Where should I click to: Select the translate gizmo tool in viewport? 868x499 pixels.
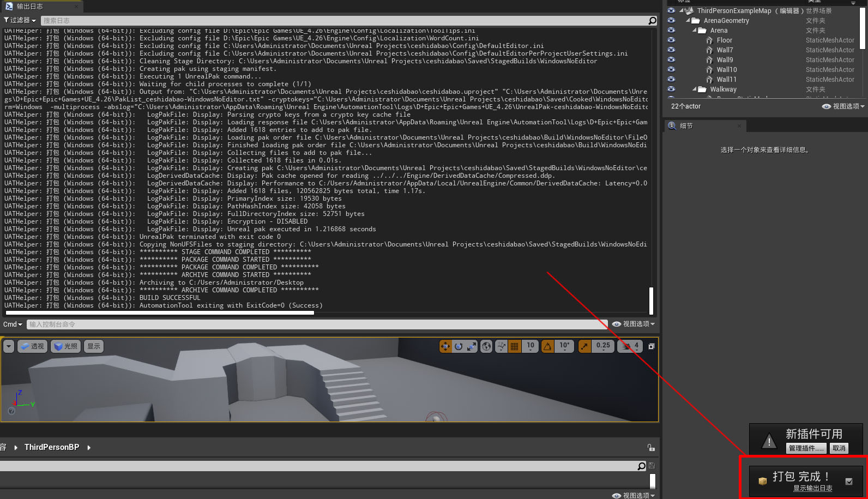(445, 346)
